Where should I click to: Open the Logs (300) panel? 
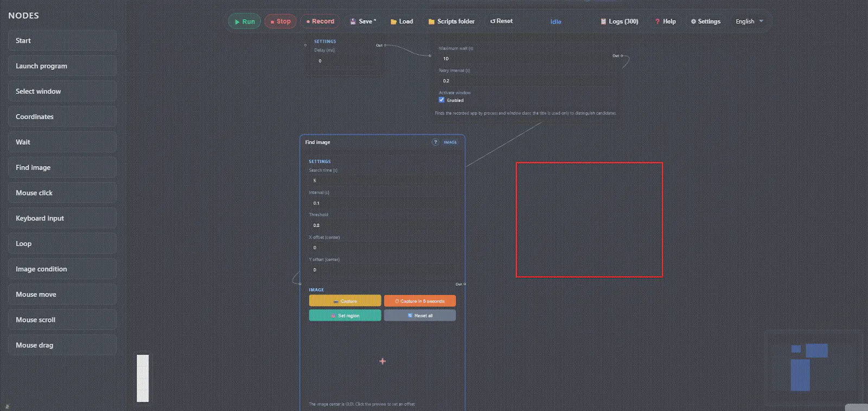tap(619, 21)
